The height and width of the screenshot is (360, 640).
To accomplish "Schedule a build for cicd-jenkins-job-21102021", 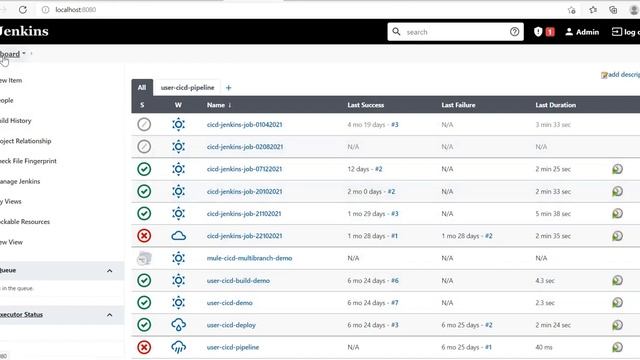I will pos(617,213).
